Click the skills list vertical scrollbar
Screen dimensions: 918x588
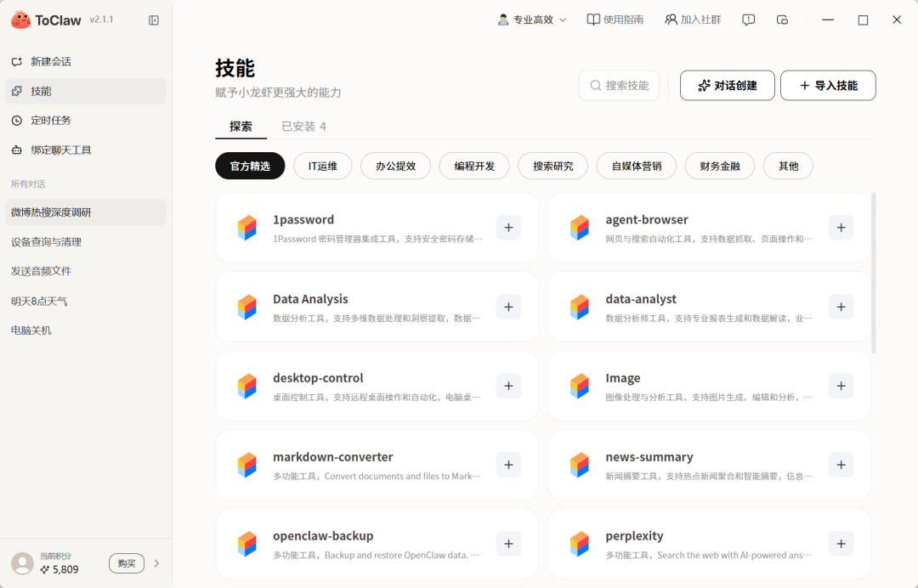874,274
